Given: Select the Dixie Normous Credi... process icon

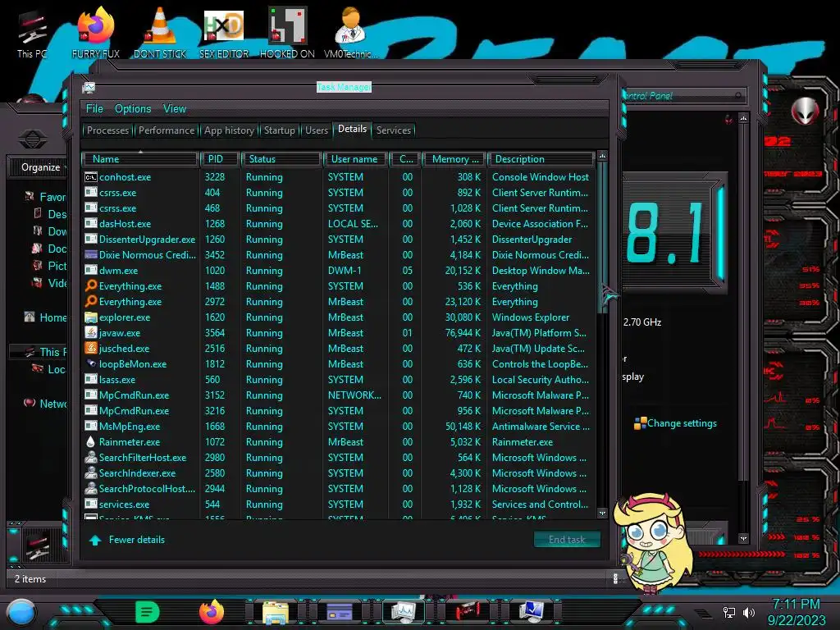Looking at the screenshot, I should [x=90, y=255].
